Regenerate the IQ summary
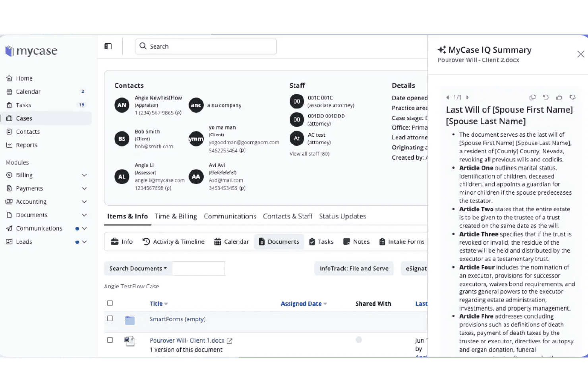This screenshot has width=588, height=392. [x=545, y=97]
